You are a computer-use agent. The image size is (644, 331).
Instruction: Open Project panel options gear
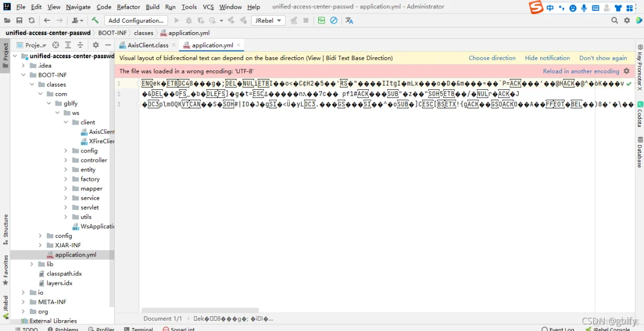click(96, 45)
